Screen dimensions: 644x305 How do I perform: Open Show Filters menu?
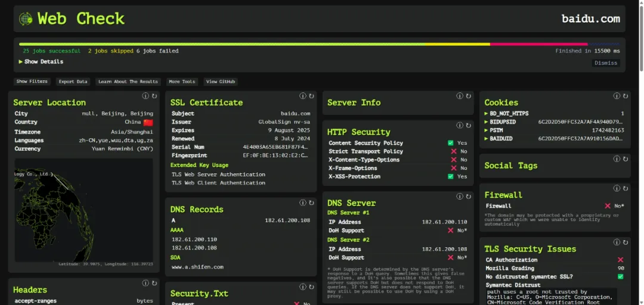click(32, 82)
